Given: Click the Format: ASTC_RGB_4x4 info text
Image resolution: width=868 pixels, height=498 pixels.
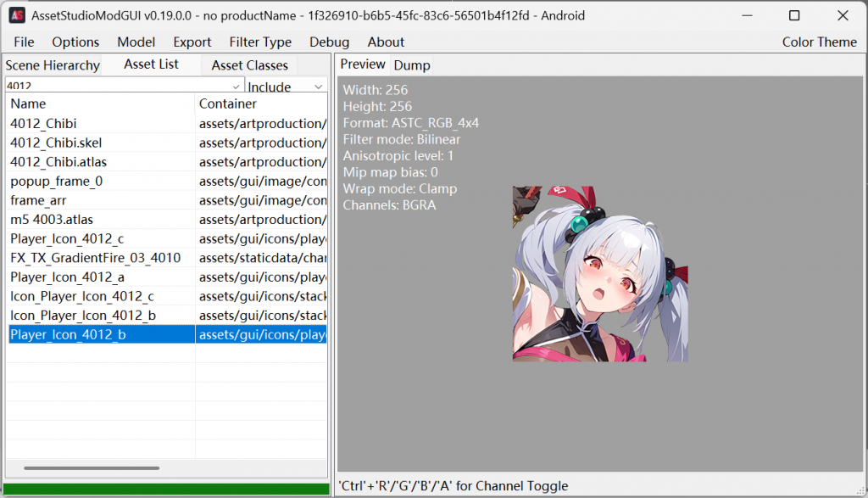Looking at the screenshot, I should coord(411,123).
